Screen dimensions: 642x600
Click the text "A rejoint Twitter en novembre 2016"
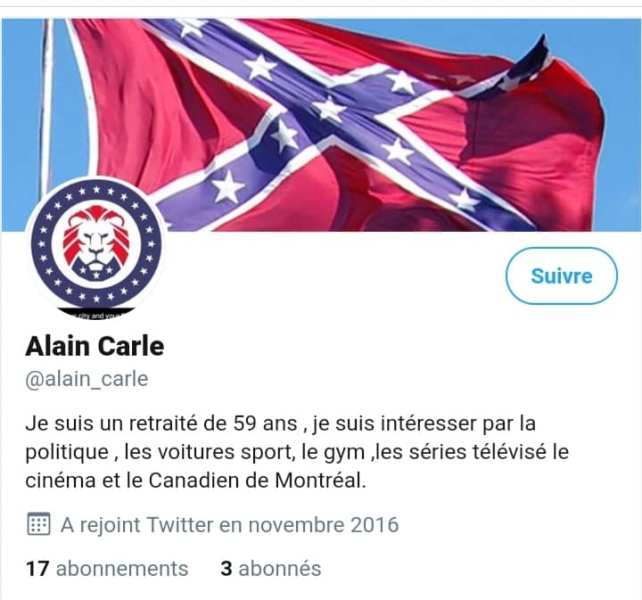point(230,525)
